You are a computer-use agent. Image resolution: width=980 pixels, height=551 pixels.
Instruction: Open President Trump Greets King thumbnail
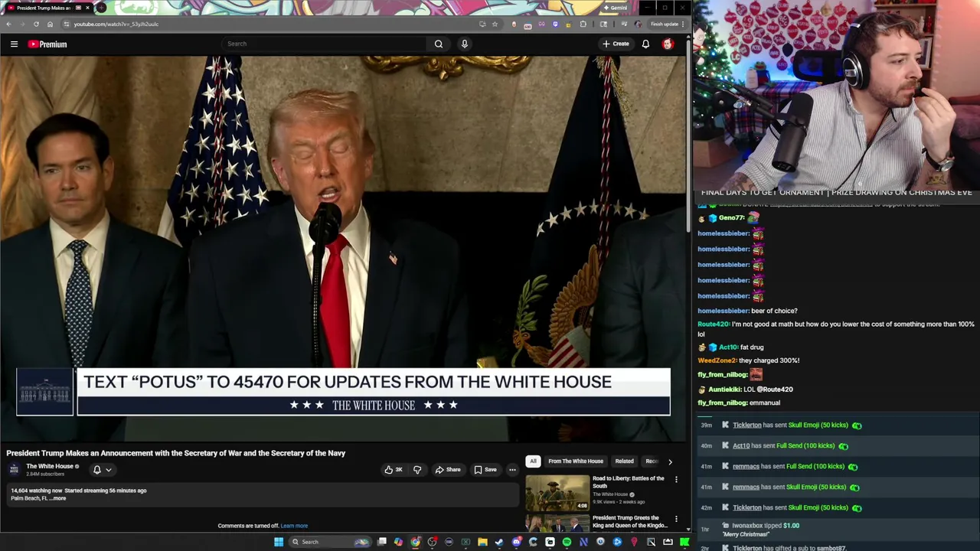click(x=557, y=523)
